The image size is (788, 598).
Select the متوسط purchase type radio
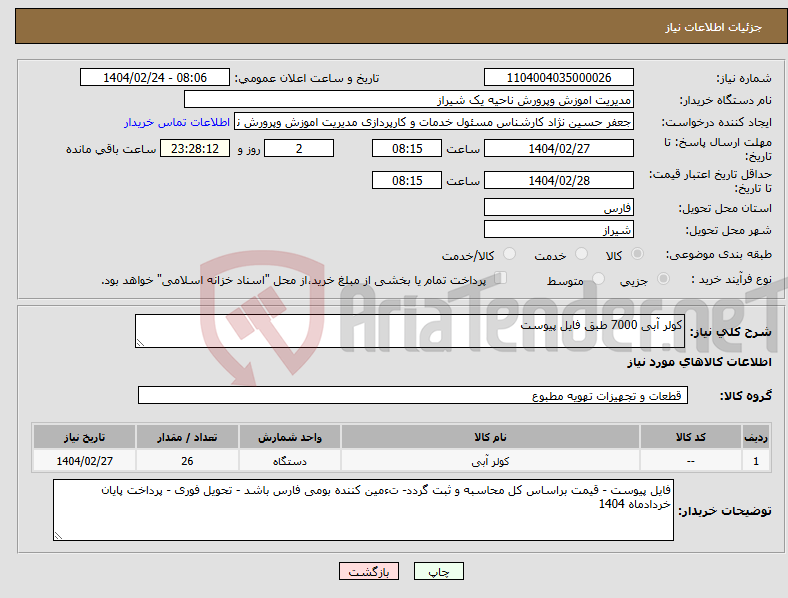(x=598, y=279)
